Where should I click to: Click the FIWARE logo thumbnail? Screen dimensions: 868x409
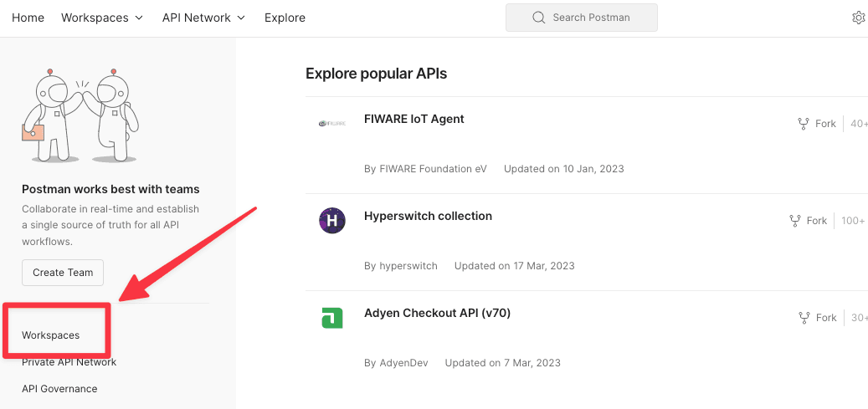(x=332, y=124)
